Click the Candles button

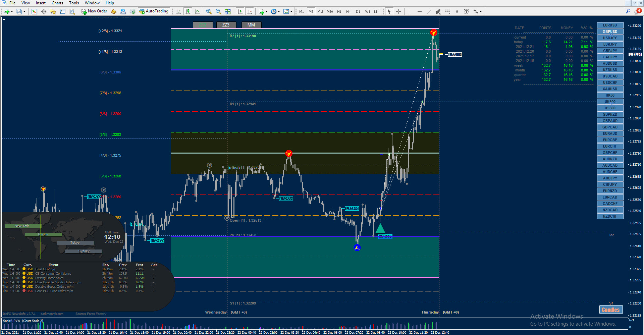pyautogui.click(x=611, y=310)
